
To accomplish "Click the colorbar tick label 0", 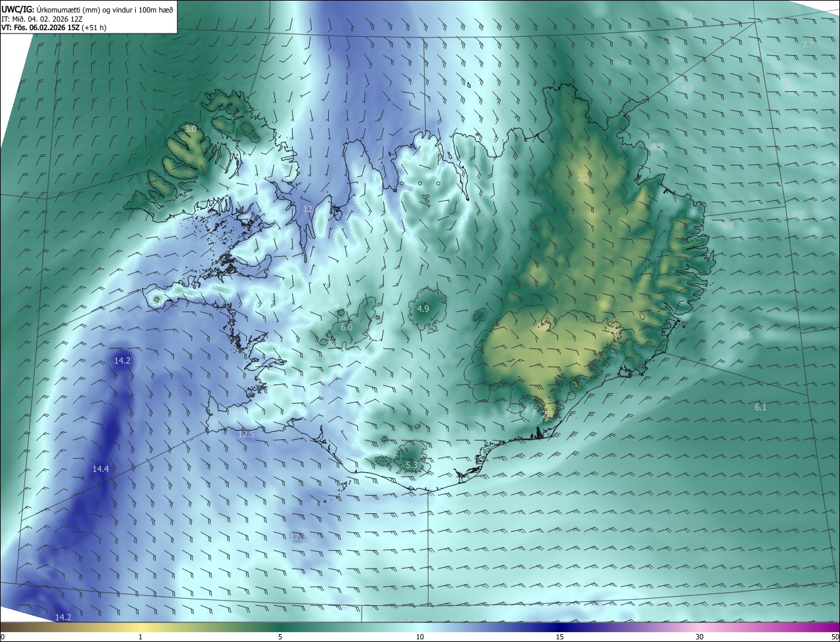I will [3, 637].
